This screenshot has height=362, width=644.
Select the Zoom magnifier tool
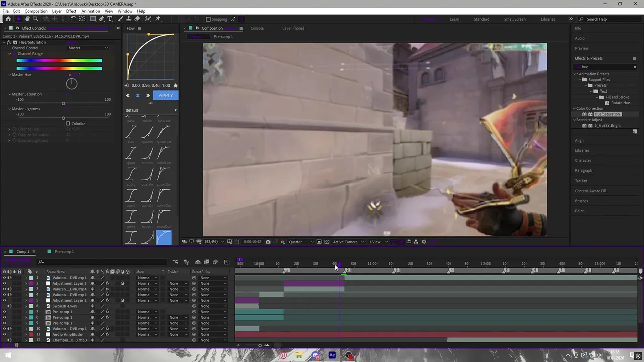tap(36, 19)
